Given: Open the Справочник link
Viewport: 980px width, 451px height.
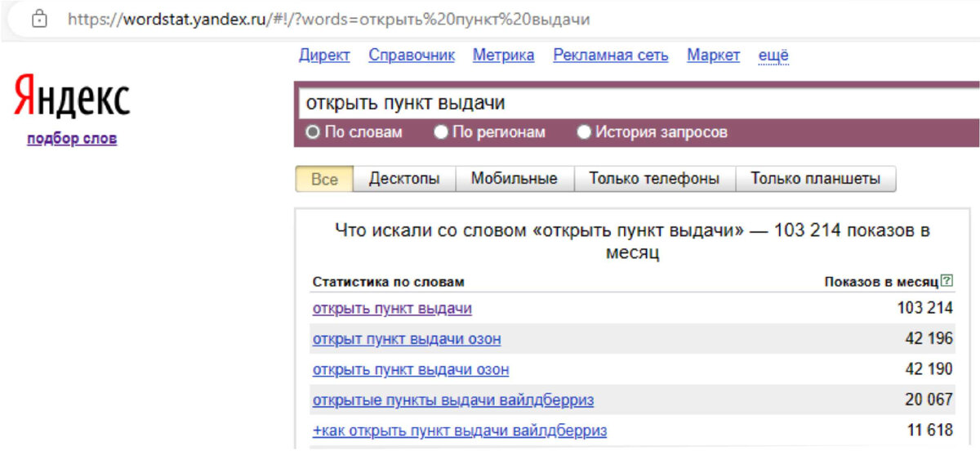Looking at the screenshot, I should point(412,56).
